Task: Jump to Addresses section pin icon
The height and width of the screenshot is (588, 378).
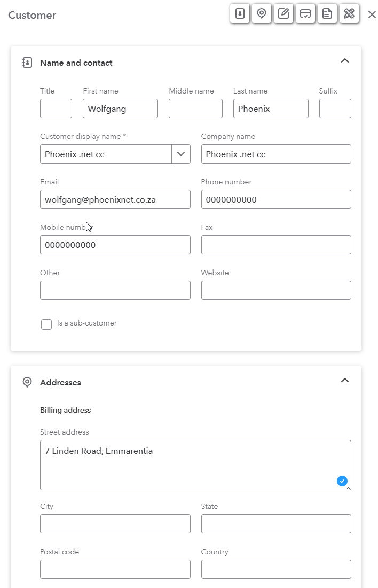Action: (x=262, y=14)
